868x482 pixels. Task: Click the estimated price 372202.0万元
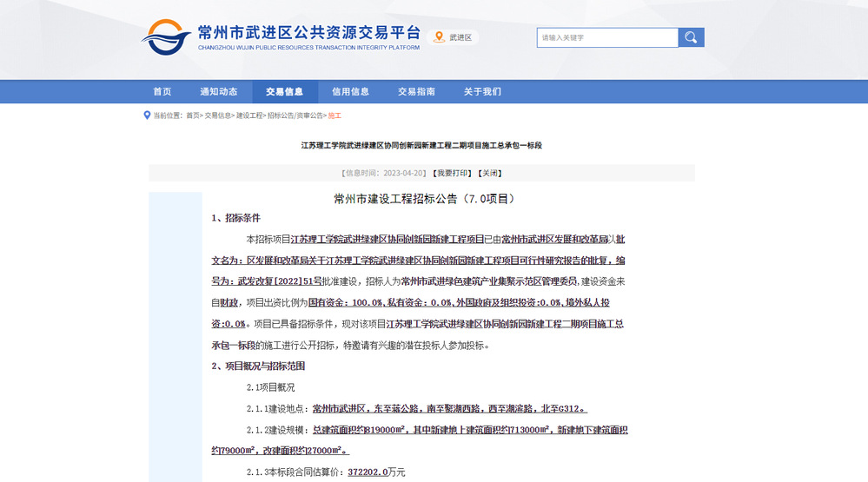click(x=376, y=472)
